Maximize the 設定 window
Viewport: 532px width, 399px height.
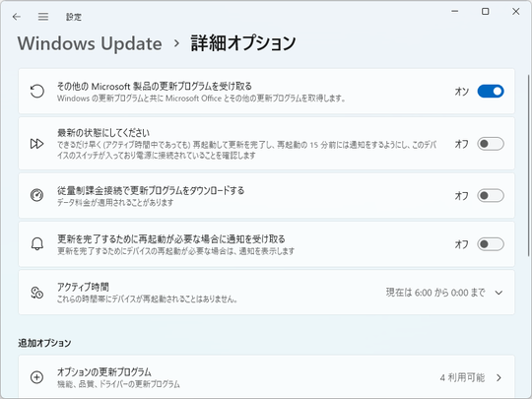pos(486,11)
